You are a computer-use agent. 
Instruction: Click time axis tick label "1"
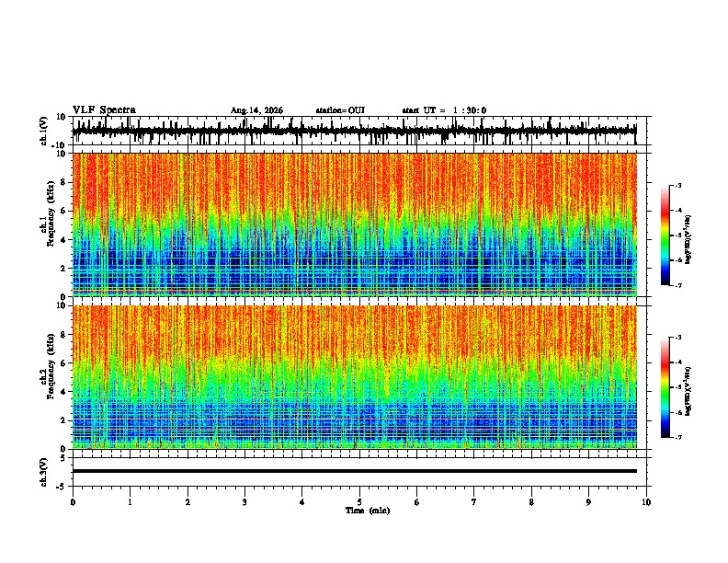coord(130,502)
